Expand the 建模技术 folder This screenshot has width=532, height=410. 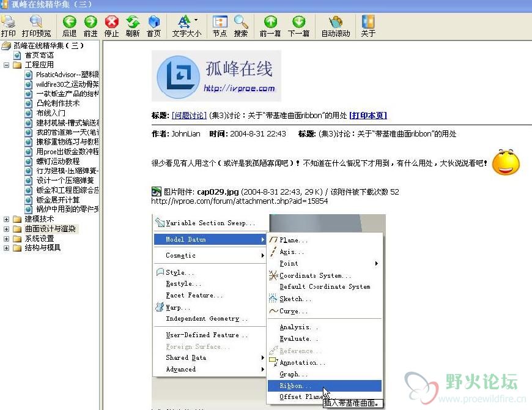7,219
